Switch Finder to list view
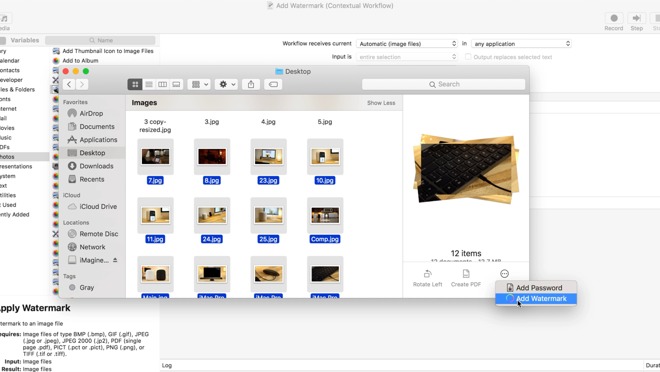Image resolution: width=660 pixels, height=372 pixels. point(149,85)
